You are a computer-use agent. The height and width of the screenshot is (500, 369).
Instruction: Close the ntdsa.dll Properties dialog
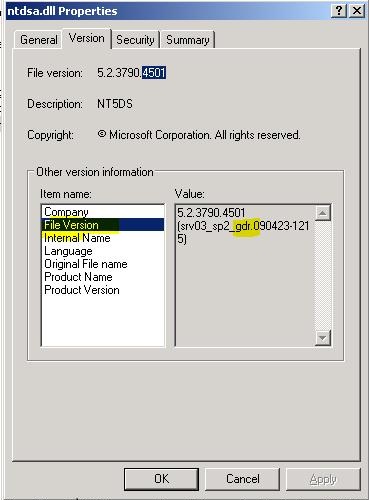(356, 11)
